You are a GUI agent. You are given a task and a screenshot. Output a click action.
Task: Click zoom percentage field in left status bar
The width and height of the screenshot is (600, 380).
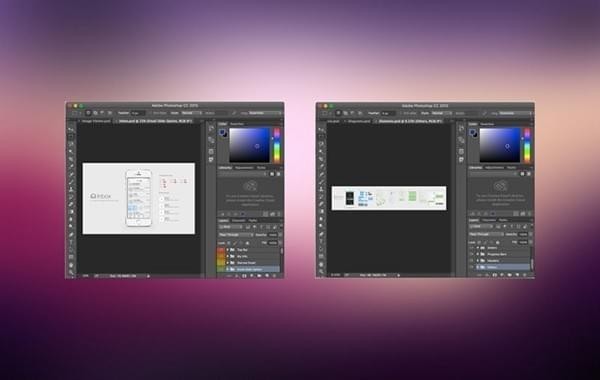86,276
